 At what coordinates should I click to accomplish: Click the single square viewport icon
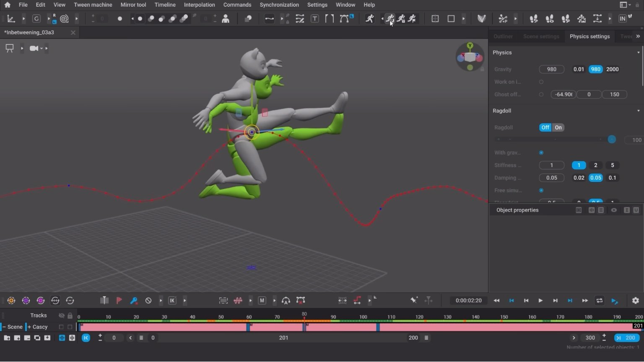pyautogui.click(x=451, y=19)
